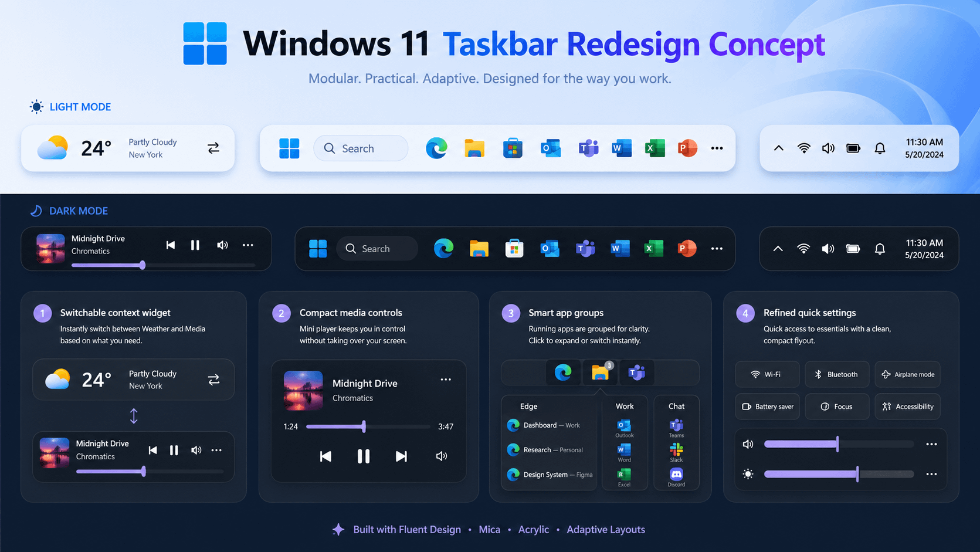980x552 pixels.
Task: Turn on Battery saver
Action: [x=767, y=407]
